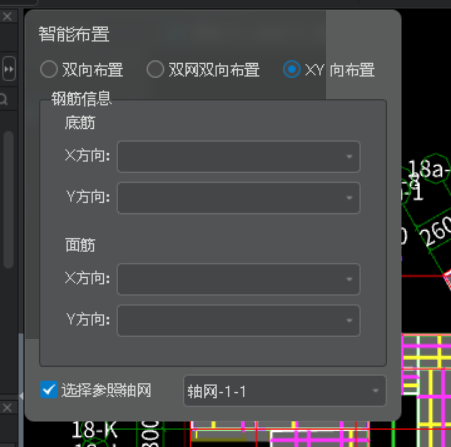Open the 轴网-1-1 reference grid dropdown
This screenshot has width=451, height=447.
click(x=285, y=391)
